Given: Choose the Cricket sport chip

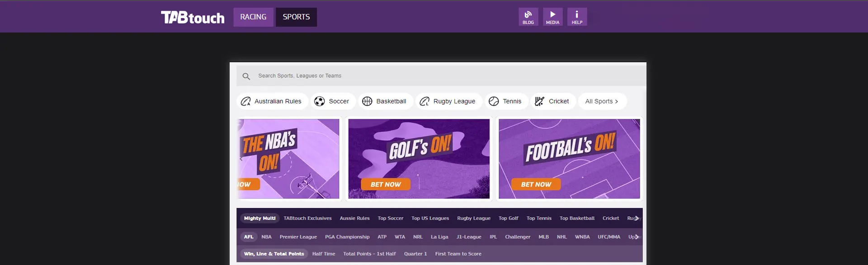Looking at the screenshot, I should tap(552, 101).
